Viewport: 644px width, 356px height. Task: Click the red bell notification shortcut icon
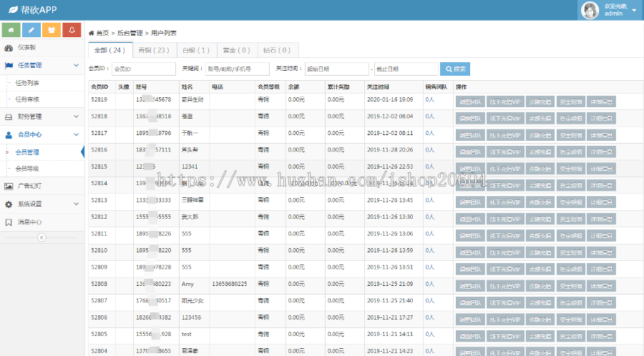click(72, 30)
